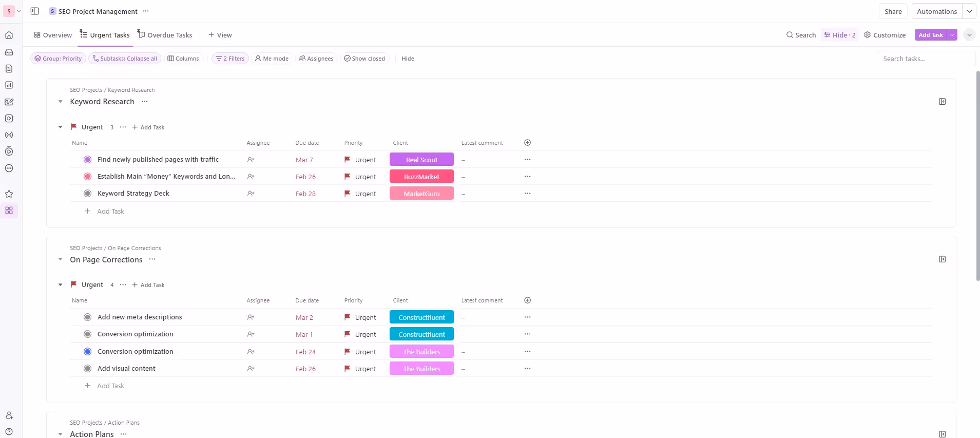Open the Add Task dropdown arrow

pyautogui.click(x=952, y=35)
